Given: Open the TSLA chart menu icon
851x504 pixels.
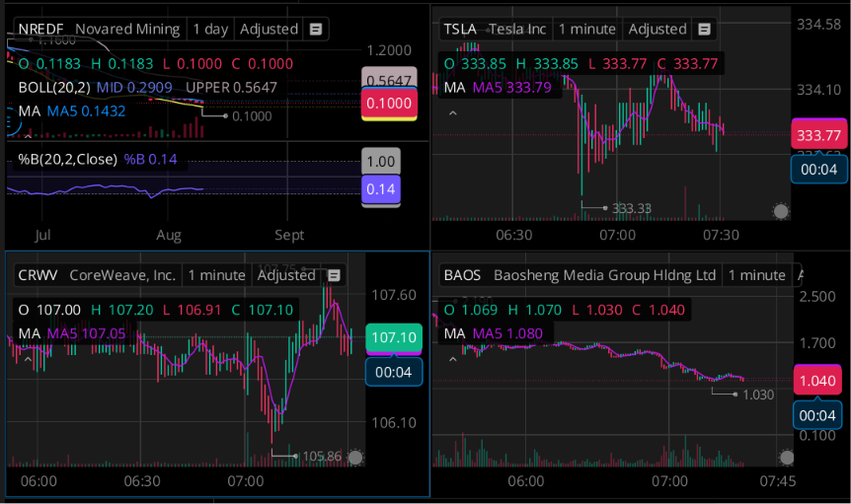Looking at the screenshot, I should click(x=704, y=30).
